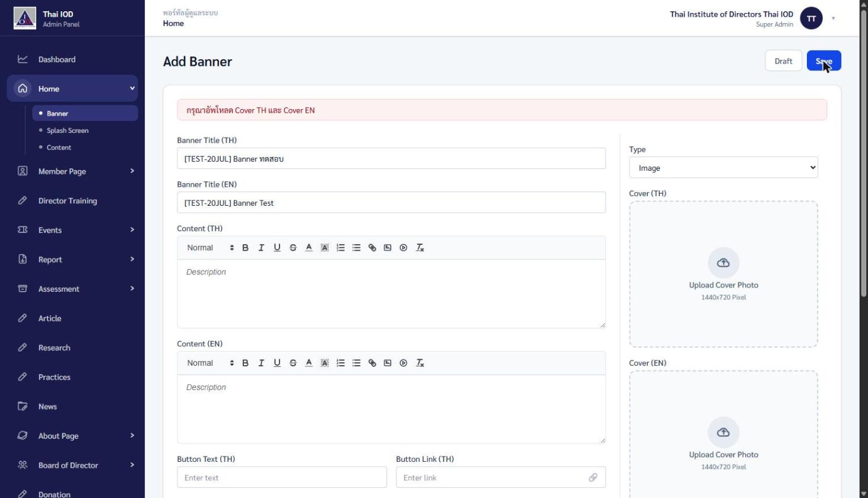Insert link in Content (TH) editor

pos(372,248)
